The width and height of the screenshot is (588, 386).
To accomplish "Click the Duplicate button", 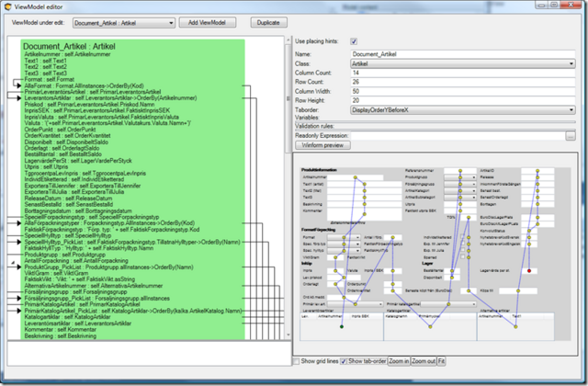I will pyautogui.click(x=268, y=22).
